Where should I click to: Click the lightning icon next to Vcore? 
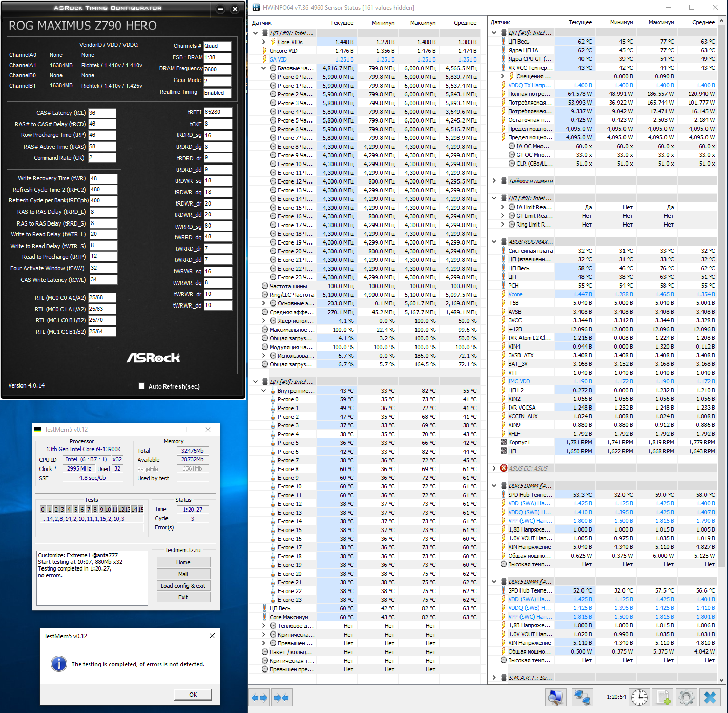(504, 294)
